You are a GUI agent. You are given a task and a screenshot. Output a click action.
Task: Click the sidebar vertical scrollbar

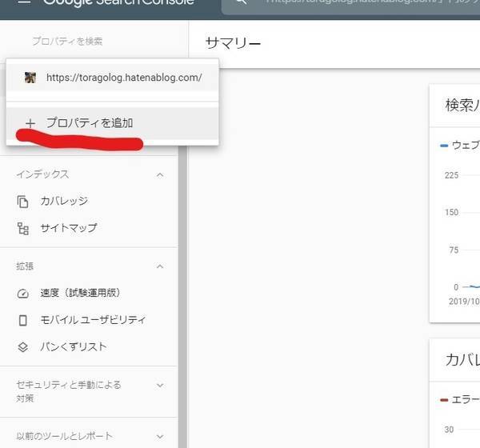pos(182,297)
